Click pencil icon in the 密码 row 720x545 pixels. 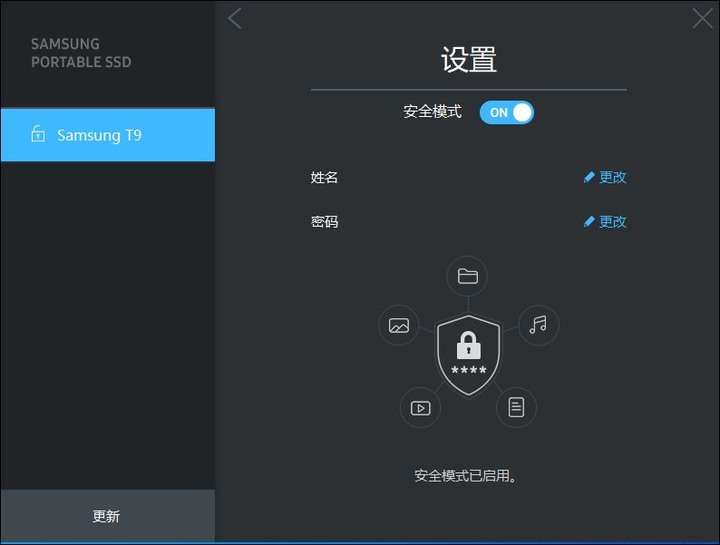[x=589, y=222]
